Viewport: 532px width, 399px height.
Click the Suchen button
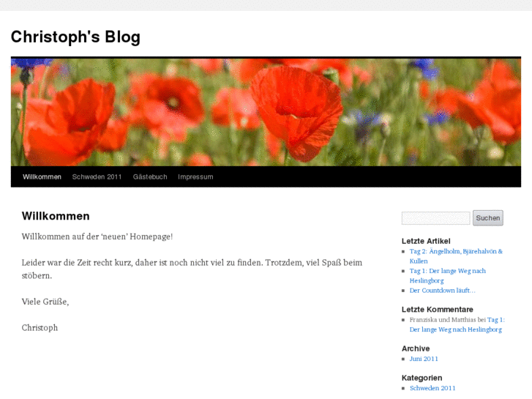click(488, 218)
